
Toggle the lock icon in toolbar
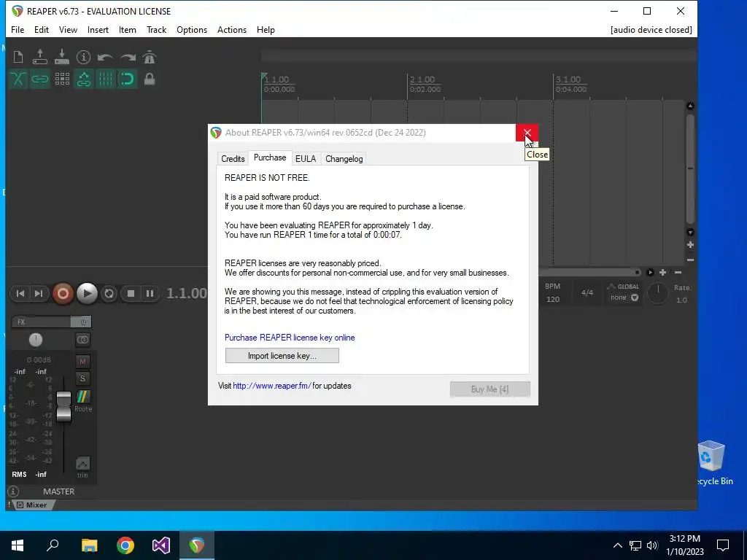[x=150, y=79]
